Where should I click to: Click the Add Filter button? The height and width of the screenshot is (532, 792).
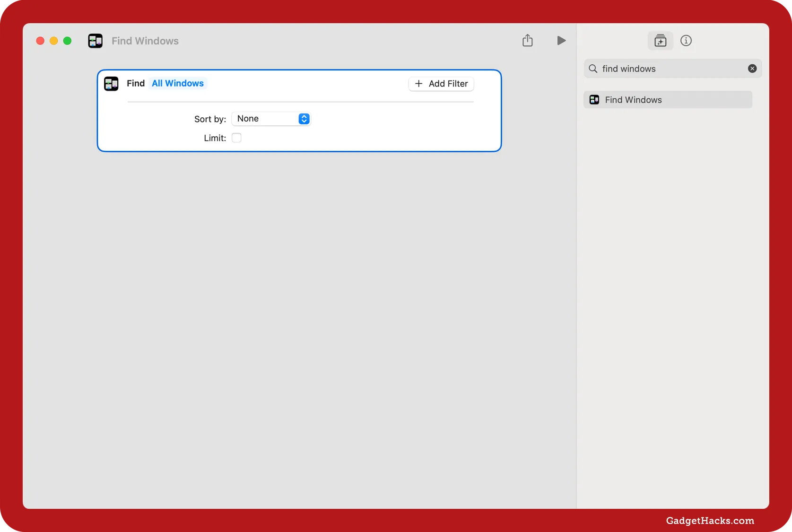pos(441,84)
